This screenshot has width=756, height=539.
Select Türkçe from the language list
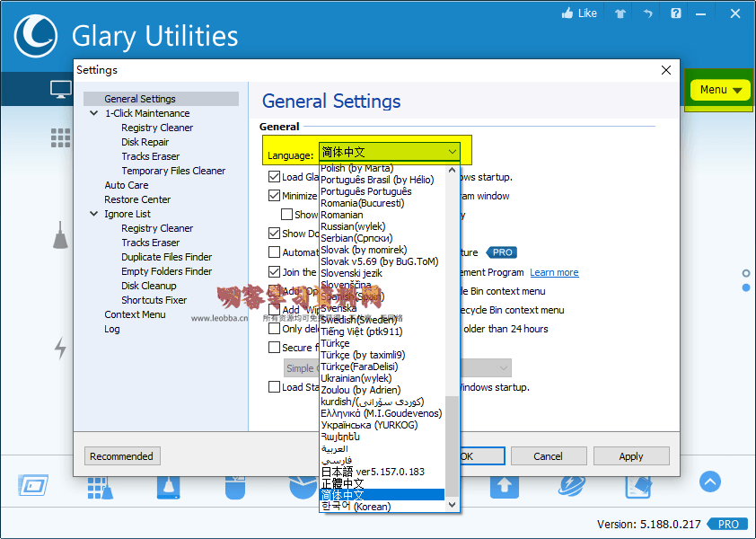pos(334,343)
